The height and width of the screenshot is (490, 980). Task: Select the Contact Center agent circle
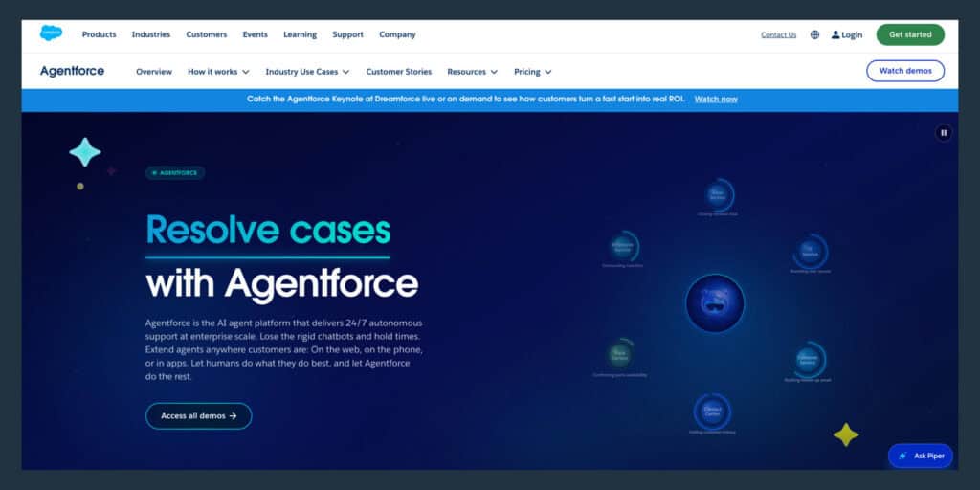712,412
